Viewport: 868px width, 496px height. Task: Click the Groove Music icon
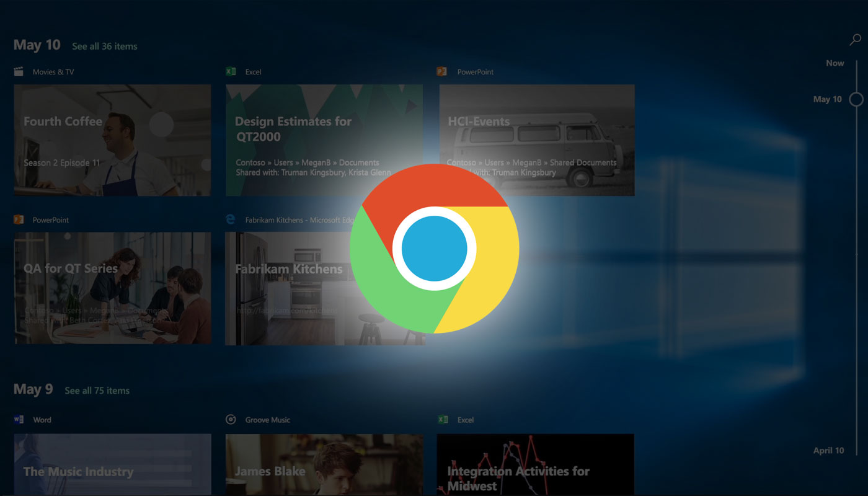pyautogui.click(x=231, y=419)
